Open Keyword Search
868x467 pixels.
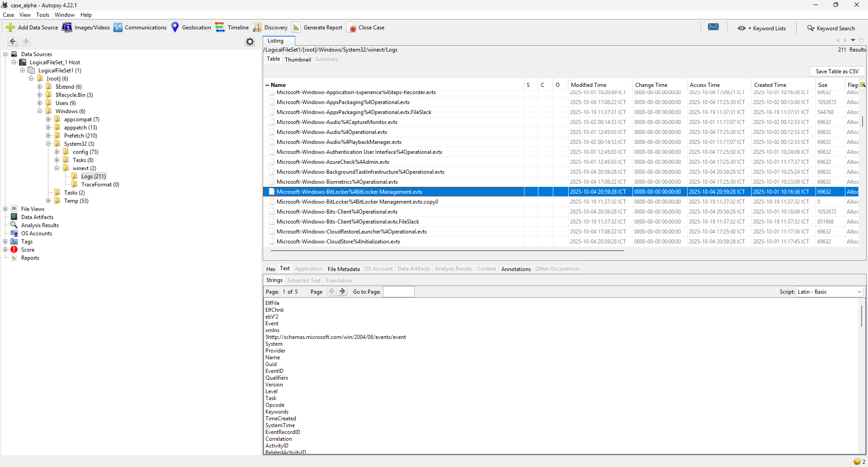(831, 28)
